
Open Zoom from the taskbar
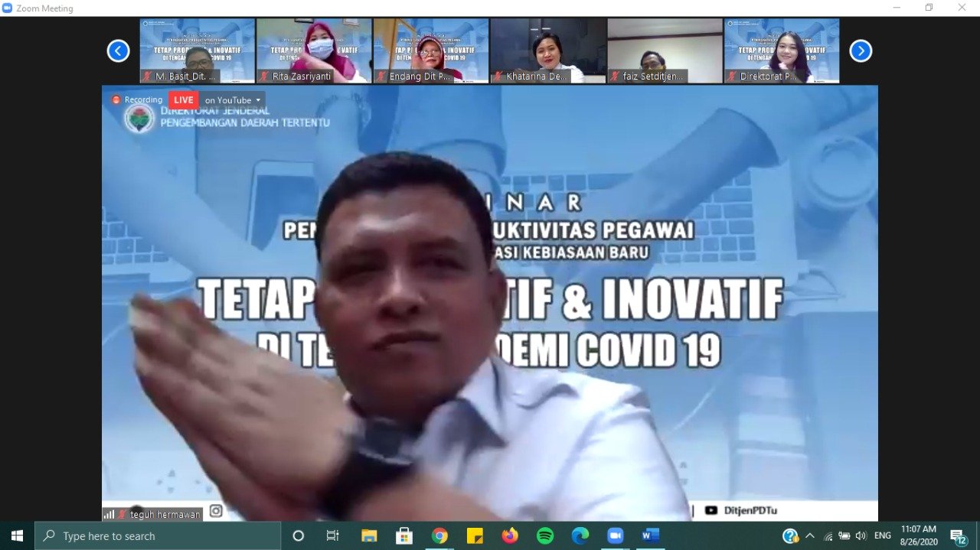point(615,535)
